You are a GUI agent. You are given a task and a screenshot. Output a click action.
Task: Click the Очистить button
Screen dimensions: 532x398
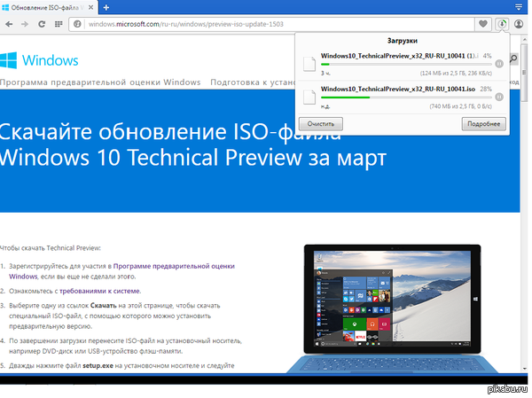point(321,124)
